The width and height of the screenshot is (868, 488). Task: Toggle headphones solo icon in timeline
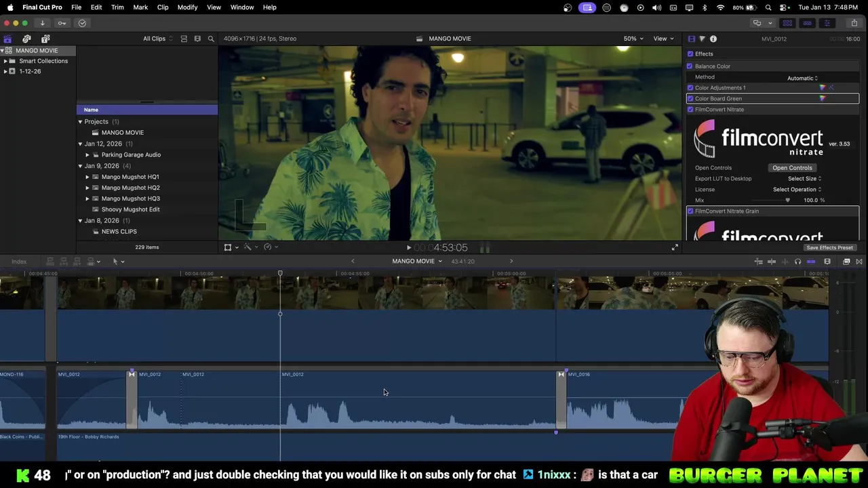(797, 262)
